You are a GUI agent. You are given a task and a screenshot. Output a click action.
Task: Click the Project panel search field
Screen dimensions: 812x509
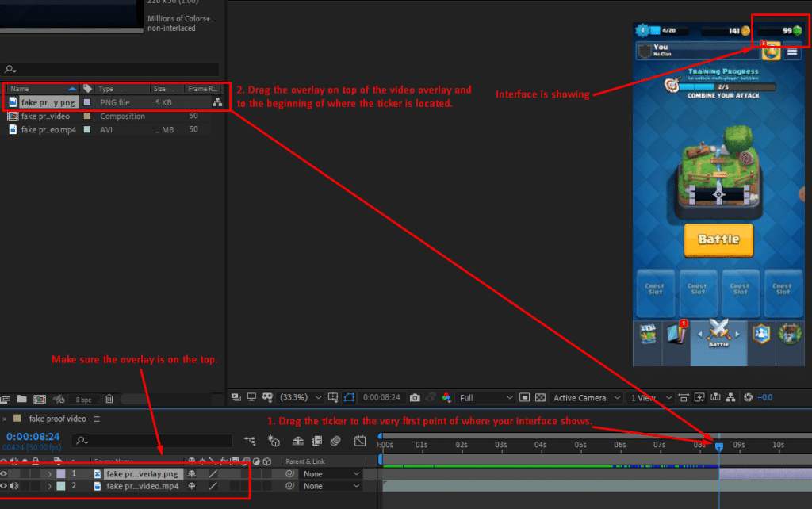(x=109, y=70)
